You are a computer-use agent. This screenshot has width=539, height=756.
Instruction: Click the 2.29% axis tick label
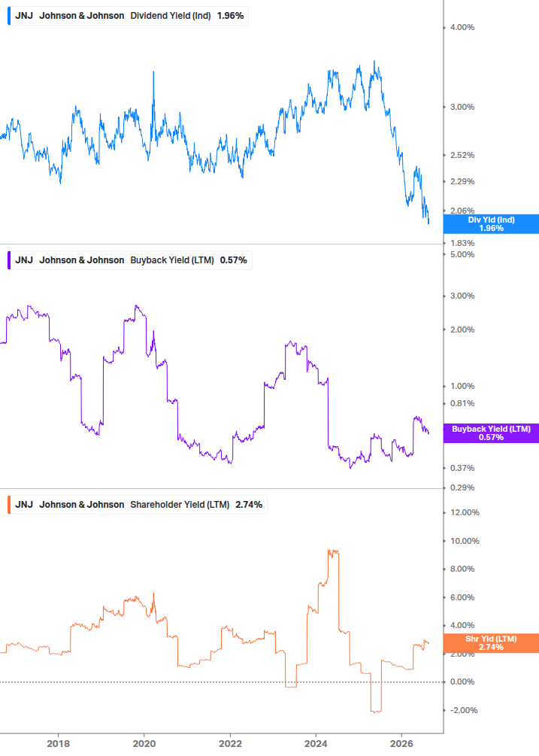pos(462,182)
